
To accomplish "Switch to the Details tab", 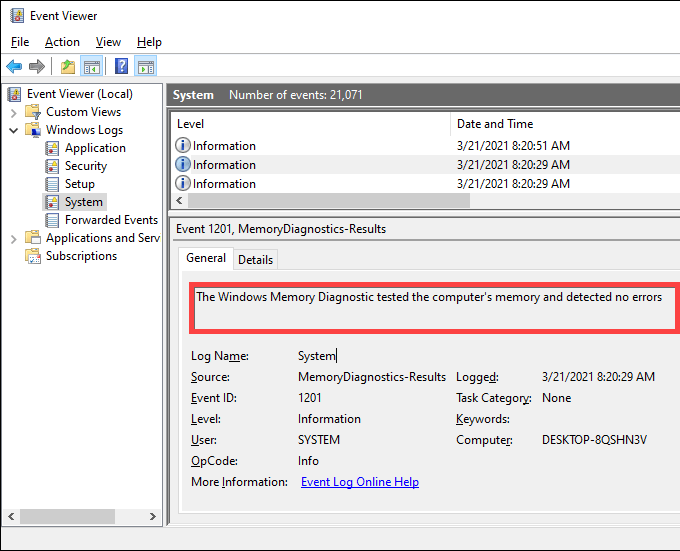I will pos(255,259).
